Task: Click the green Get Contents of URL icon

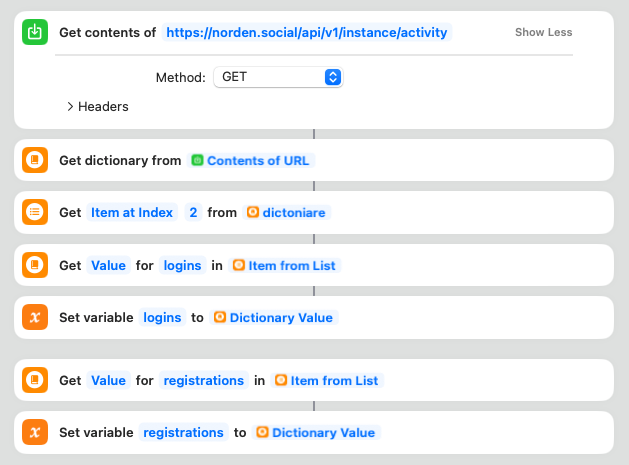Action: (35, 32)
